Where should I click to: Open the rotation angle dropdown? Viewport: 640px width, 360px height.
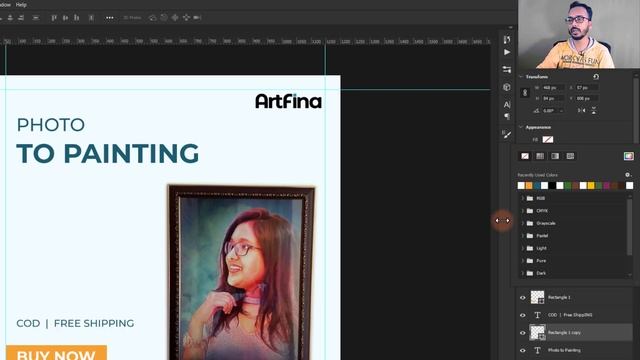coord(562,111)
